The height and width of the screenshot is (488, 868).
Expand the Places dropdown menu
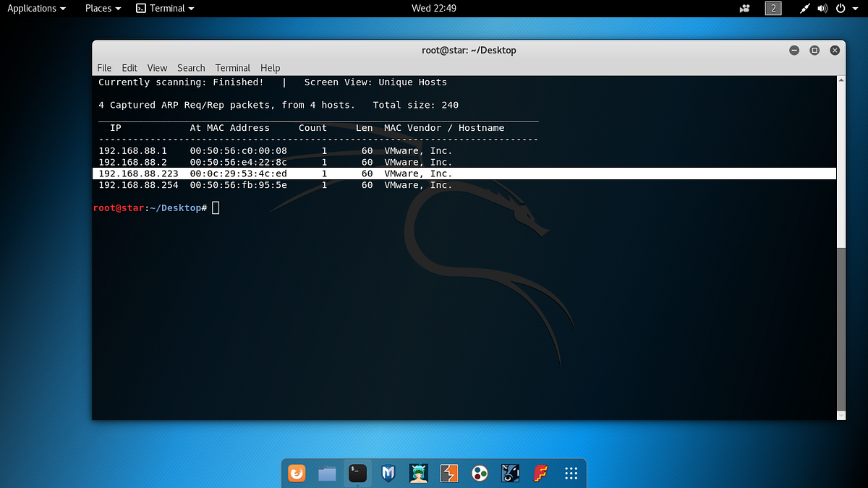pyautogui.click(x=103, y=9)
